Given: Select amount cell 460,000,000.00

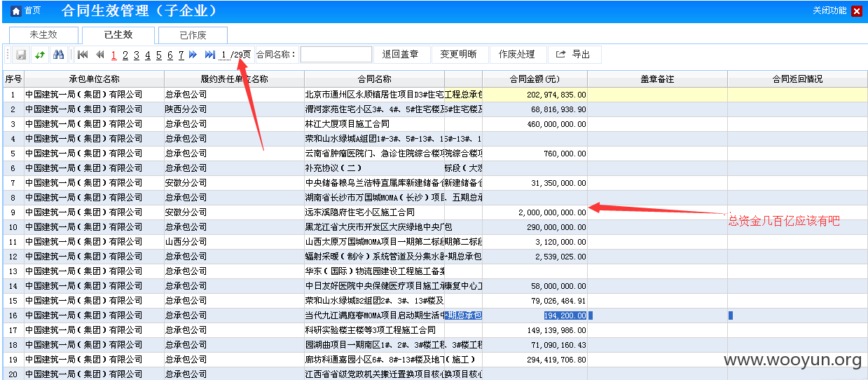Looking at the screenshot, I should point(535,123).
